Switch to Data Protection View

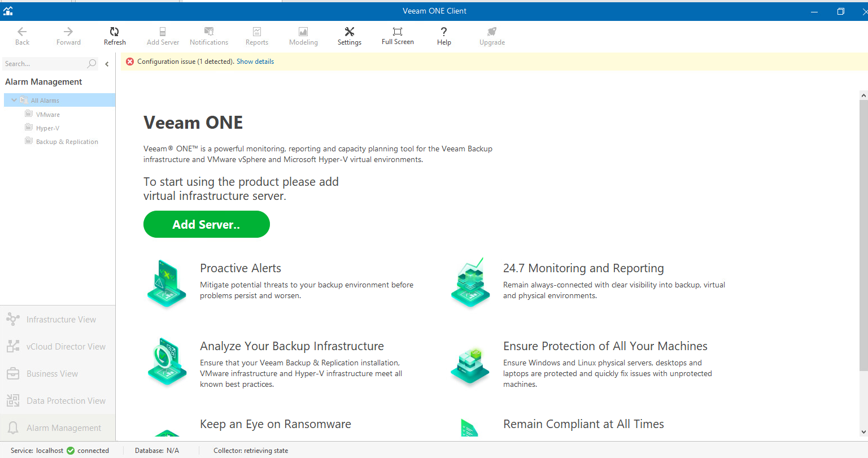(x=58, y=400)
